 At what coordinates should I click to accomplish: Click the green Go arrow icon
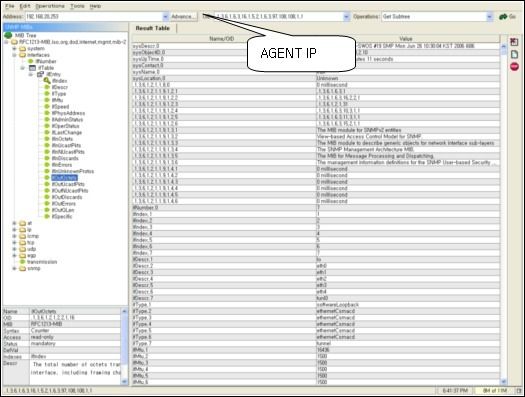tap(503, 16)
